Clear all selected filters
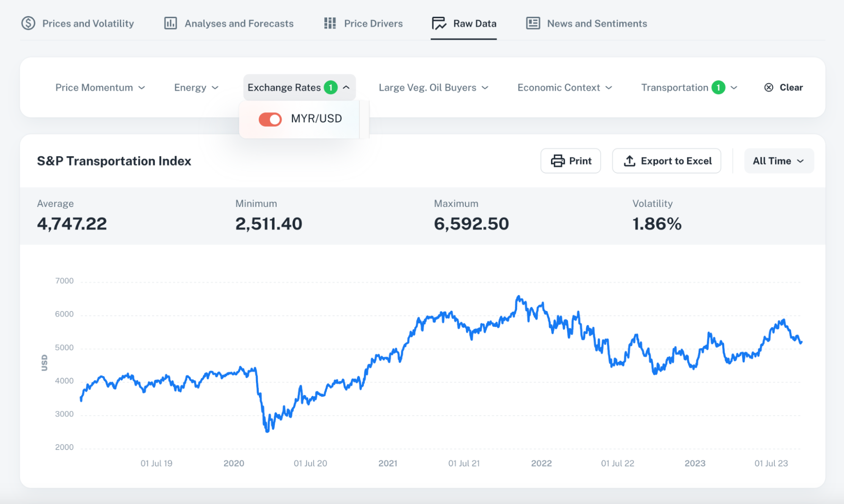 coord(784,87)
